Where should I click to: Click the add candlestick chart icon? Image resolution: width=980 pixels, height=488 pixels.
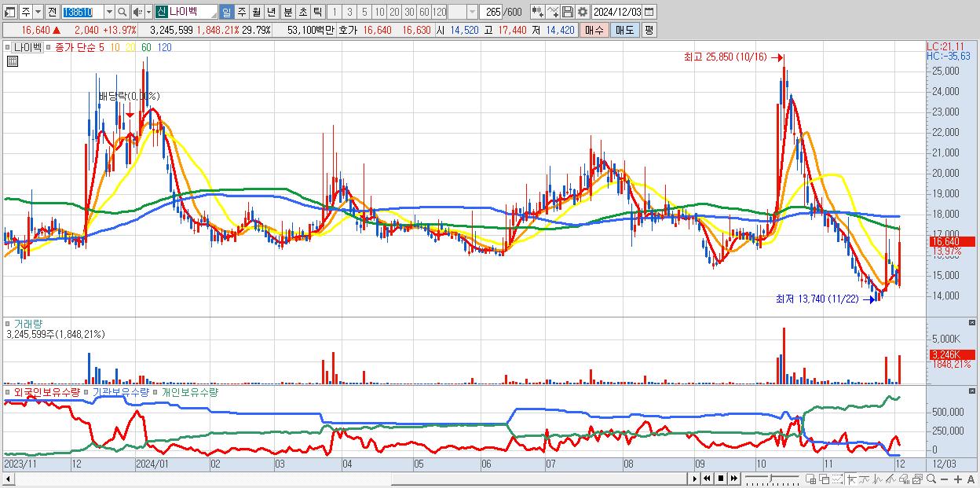click(x=537, y=12)
